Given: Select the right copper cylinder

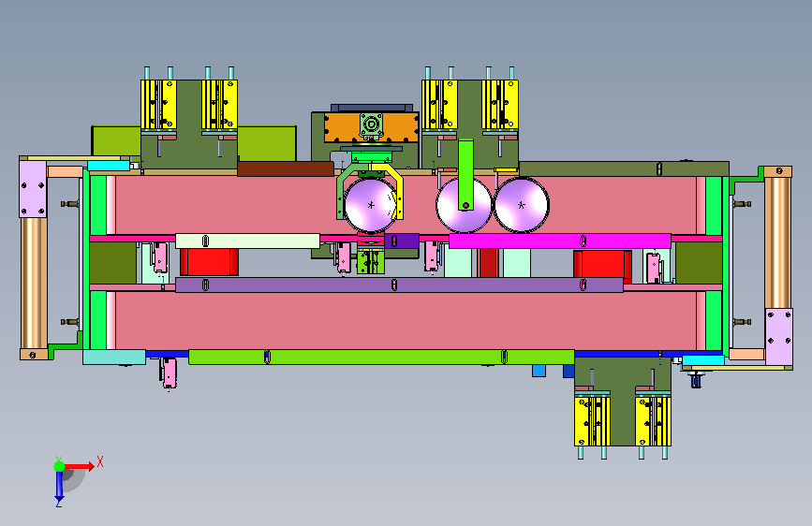Looking at the screenshot, I should 777,242.
